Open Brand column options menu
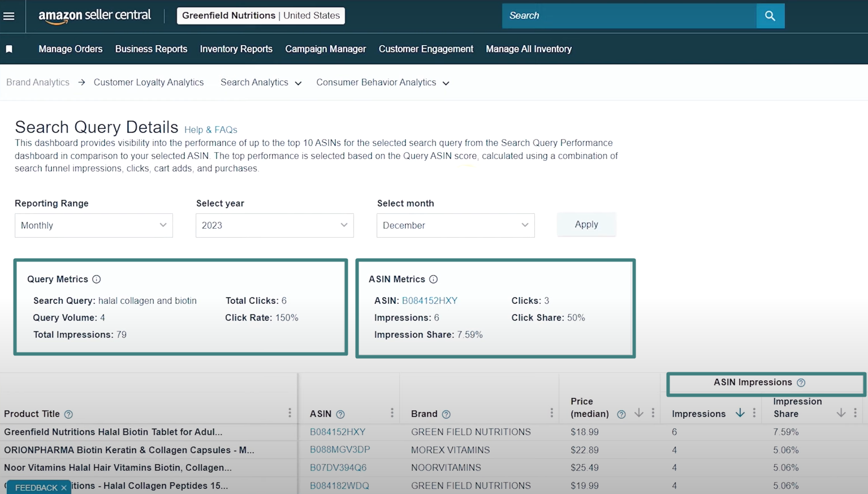This screenshot has width=868, height=494. [551, 413]
